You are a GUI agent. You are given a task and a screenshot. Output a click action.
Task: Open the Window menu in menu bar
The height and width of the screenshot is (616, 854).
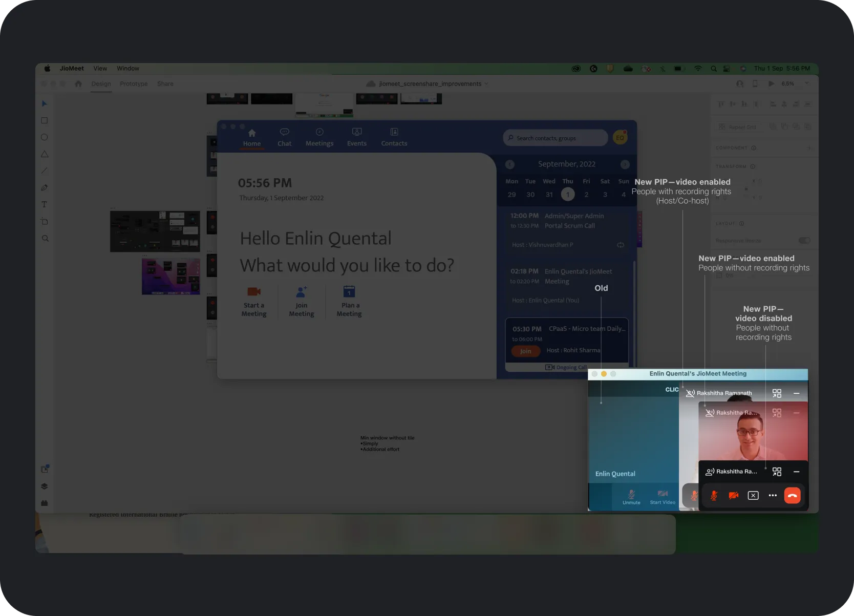tap(127, 68)
